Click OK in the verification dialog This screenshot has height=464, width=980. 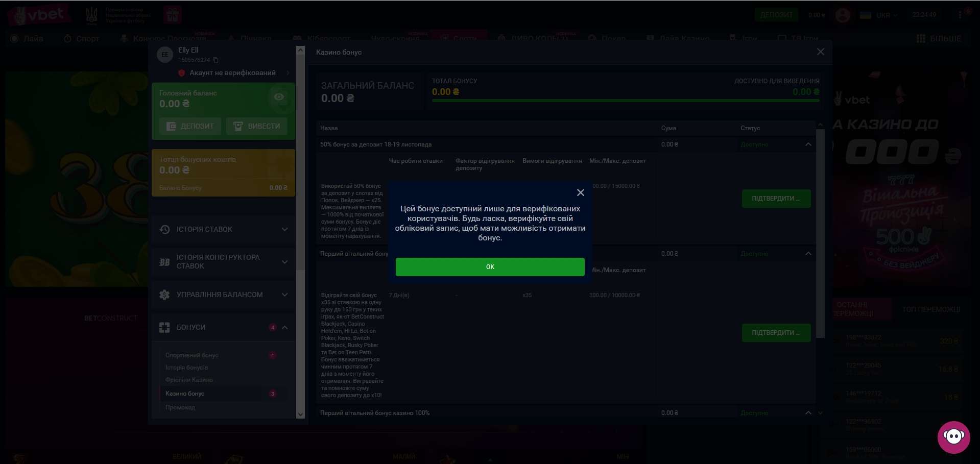490,267
